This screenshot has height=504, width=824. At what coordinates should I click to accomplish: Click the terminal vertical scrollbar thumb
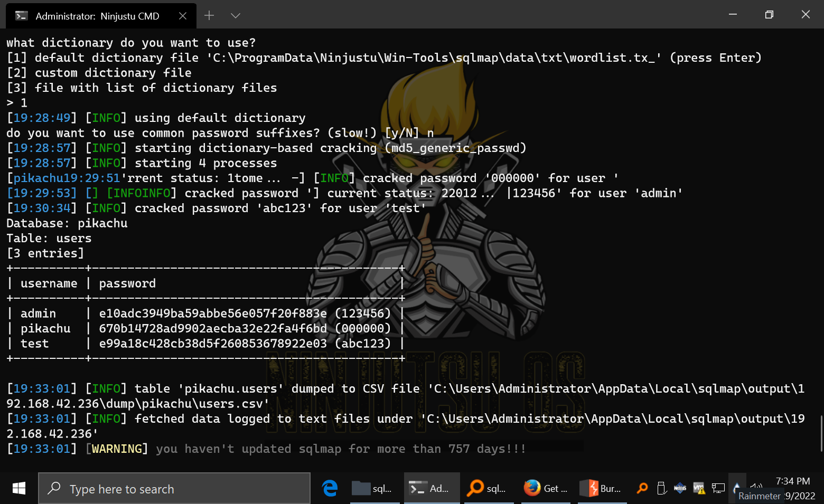pyautogui.click(x=821, y=434)
